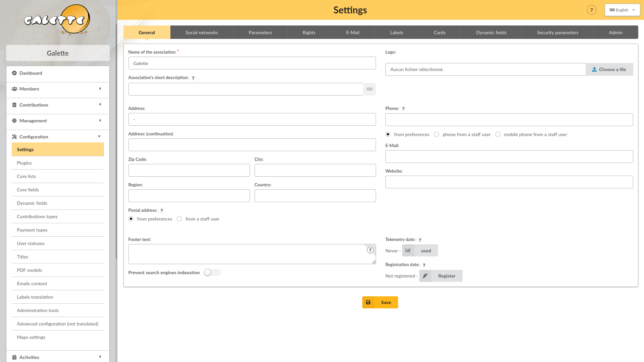Image resolution: width=644 pixels, height=362 pixels.
Task: Open the English language dropdown
Action: point(622,10)
